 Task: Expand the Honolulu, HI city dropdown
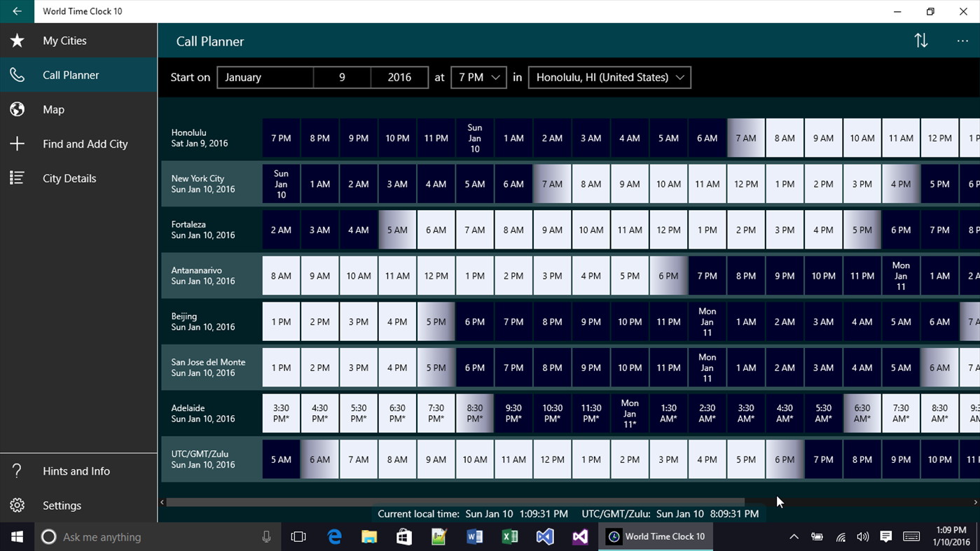click(609, 77)
